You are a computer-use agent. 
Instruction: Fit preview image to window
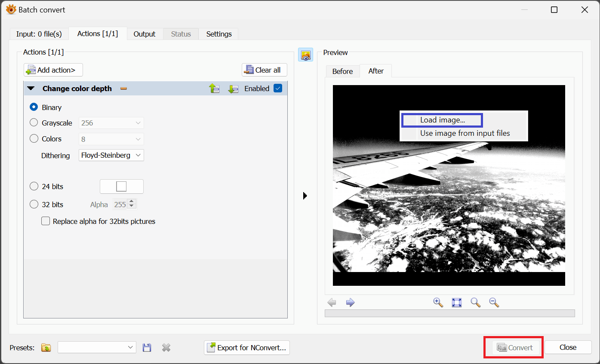tap(456, 303)
